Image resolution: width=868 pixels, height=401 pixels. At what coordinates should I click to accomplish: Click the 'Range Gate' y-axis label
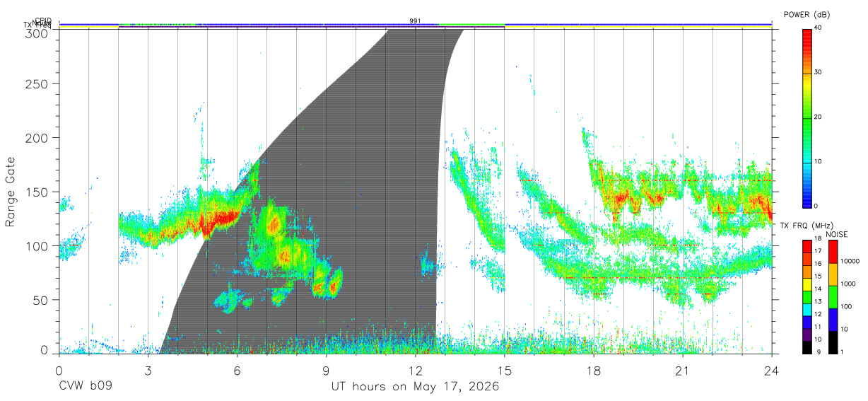11,192
